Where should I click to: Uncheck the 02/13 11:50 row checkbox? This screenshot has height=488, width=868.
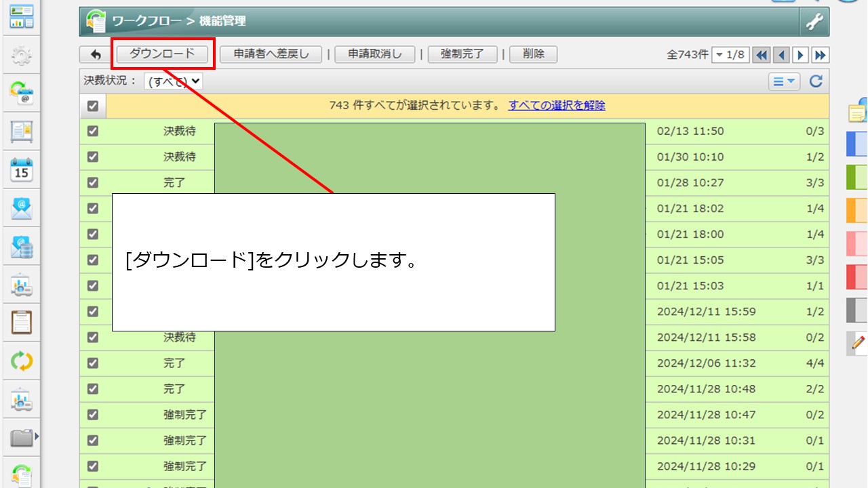[x=93, y=131]
